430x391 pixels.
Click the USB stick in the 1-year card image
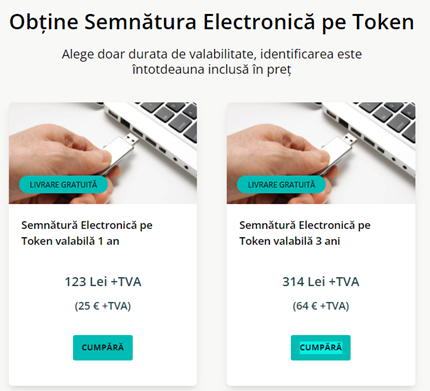pos(120,150)
